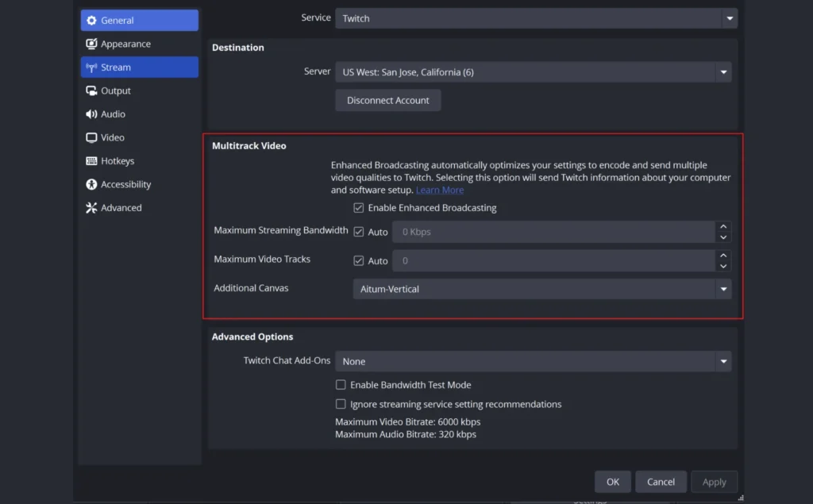
Task: Click the Server dropdown arrow
Action: pos(723,72)
